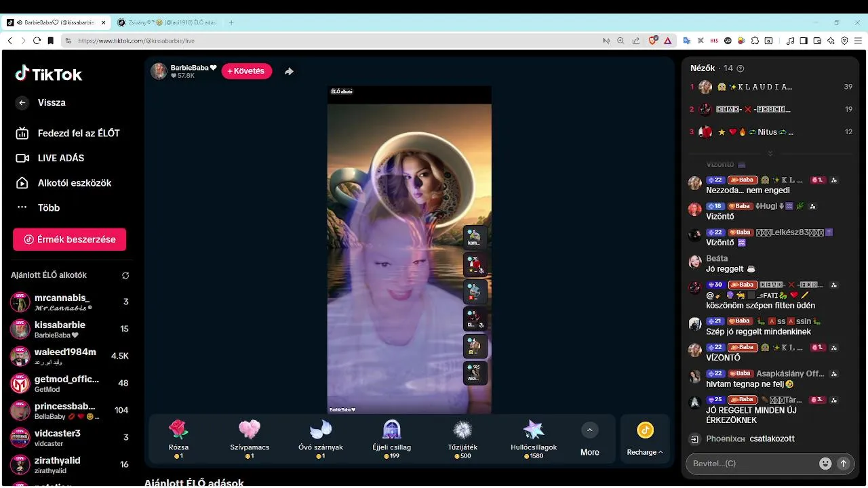Open the Leo AI sparkle icon
This screenshot has height=488, width=868.
[x=831, y=41]
